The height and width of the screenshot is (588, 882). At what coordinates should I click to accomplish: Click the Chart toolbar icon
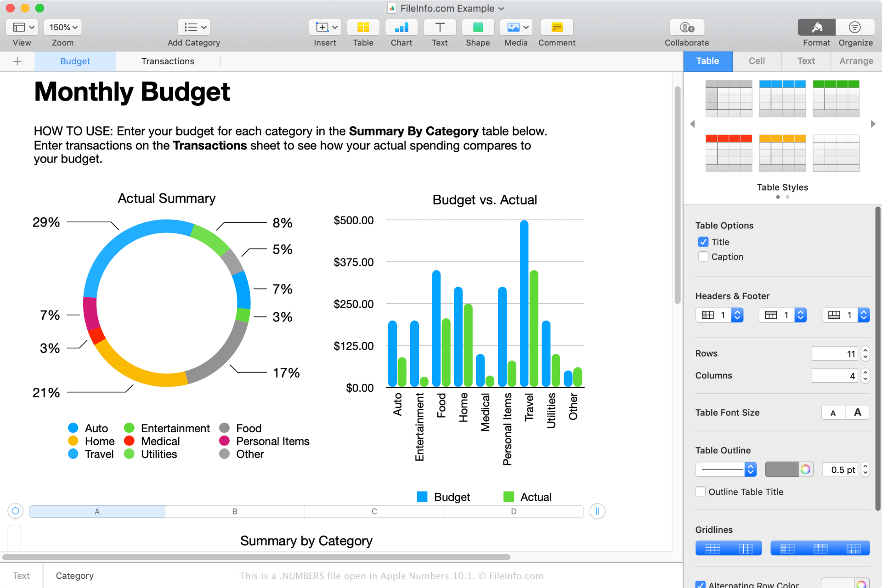click(401, 28)
